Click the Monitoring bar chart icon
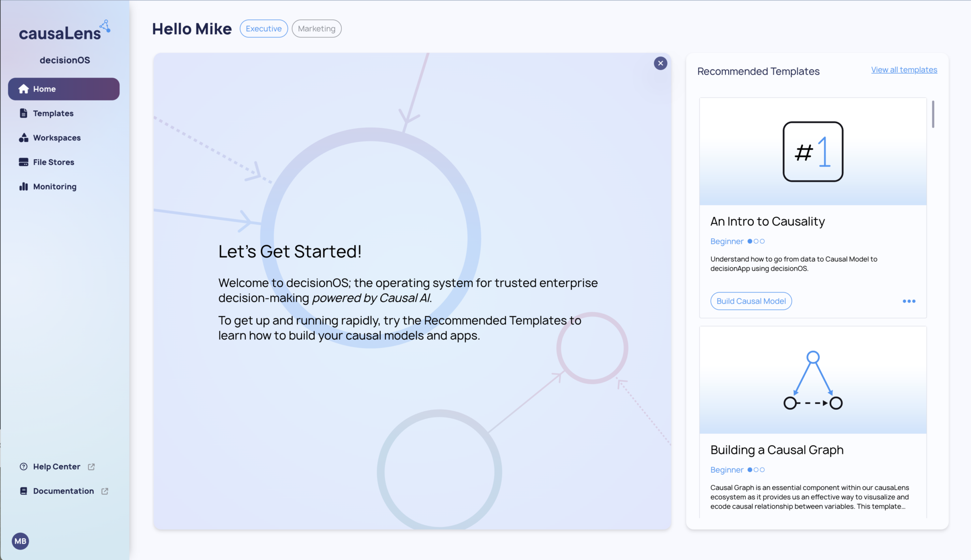 tap(24, 186)
